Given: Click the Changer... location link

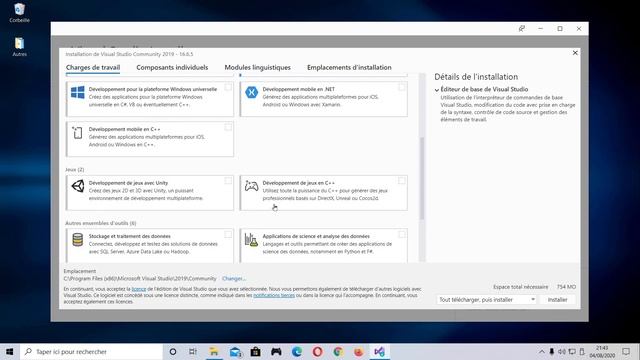Looking at the screenshot, I should (234, 278).
